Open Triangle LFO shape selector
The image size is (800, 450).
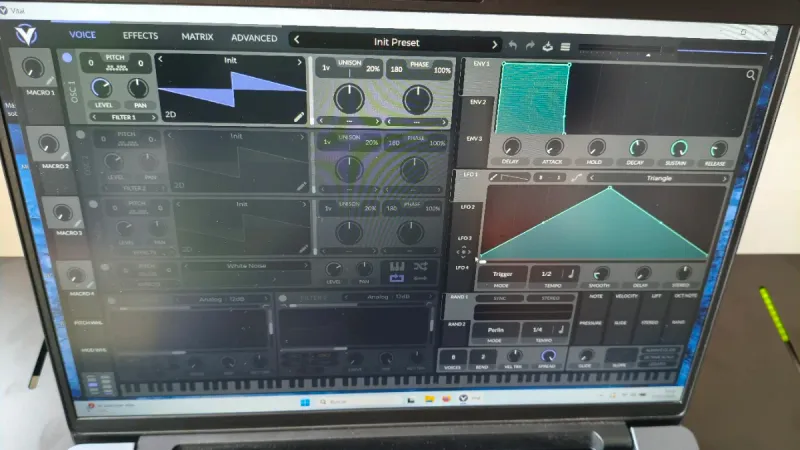[x=659, y=178]
